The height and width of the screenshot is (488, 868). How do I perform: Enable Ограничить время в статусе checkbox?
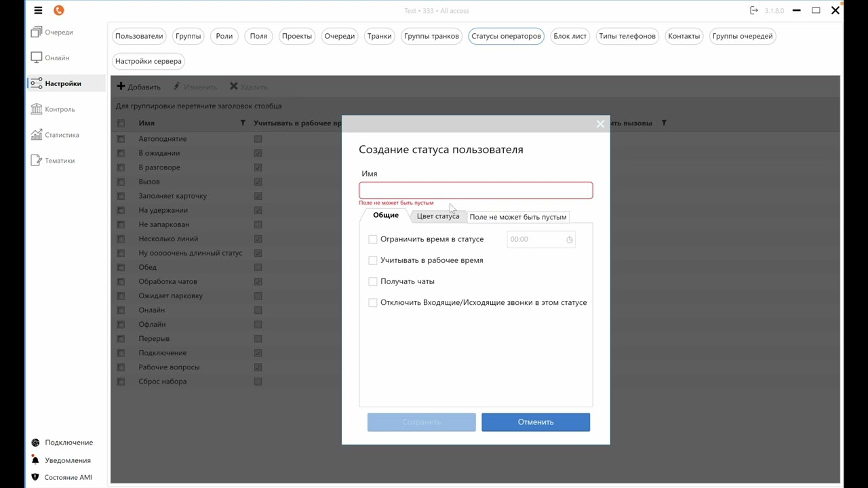(372, 239)
